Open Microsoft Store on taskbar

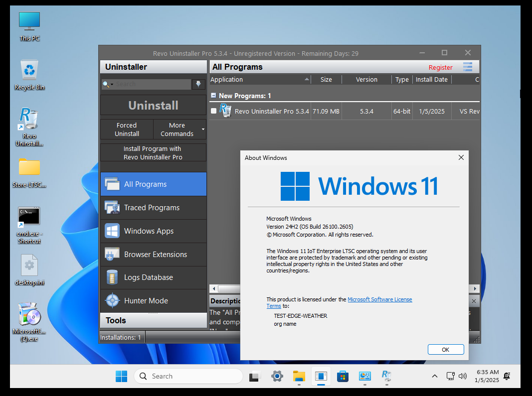tap(343, 377)
